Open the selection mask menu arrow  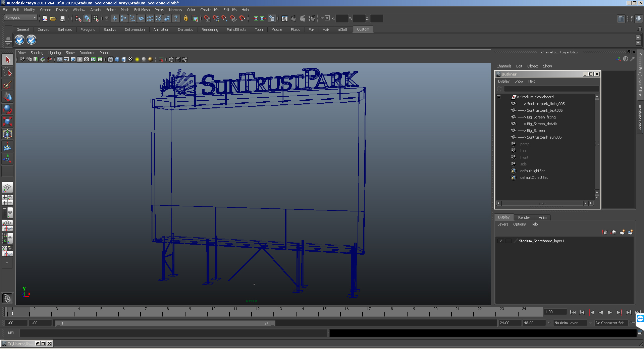[107, 18]
